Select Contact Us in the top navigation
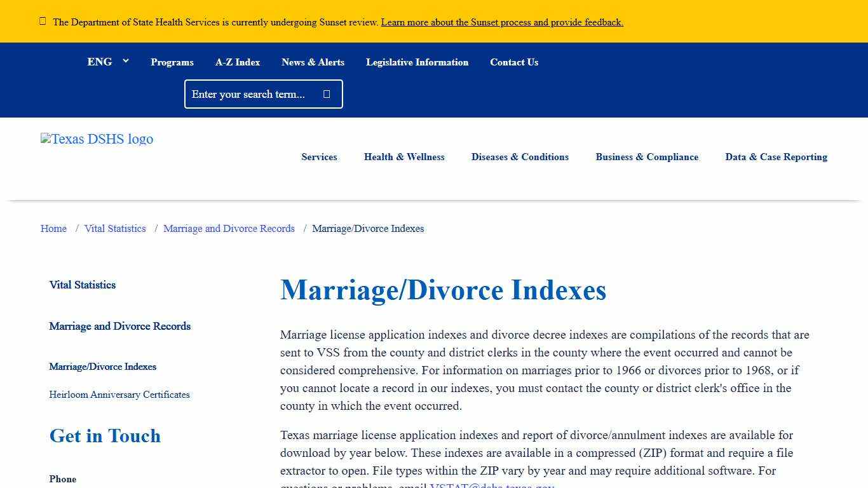 point(514,62)
